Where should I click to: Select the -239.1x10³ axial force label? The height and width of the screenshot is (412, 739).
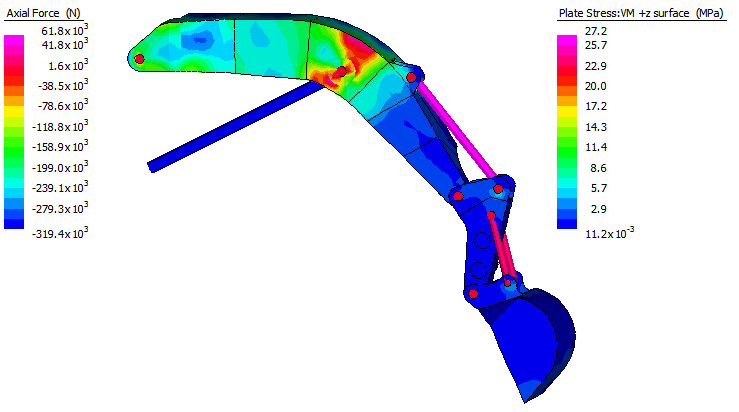point(60,188)
